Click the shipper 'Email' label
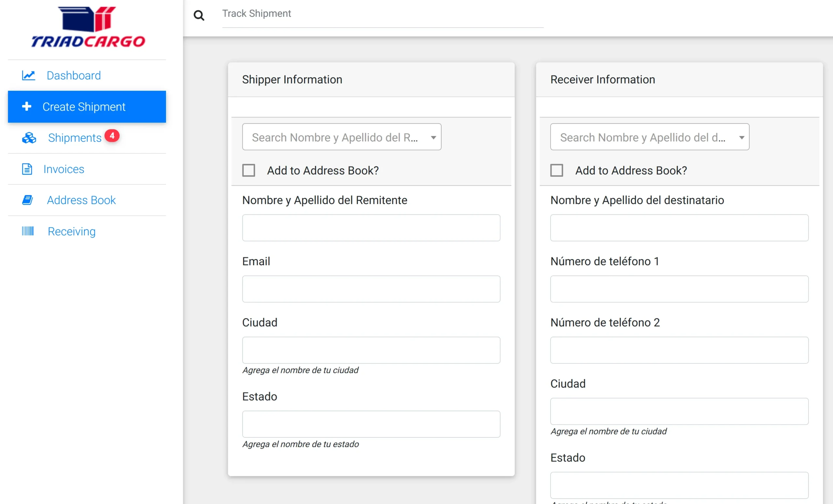833x504 pixels. click(256, 261)
